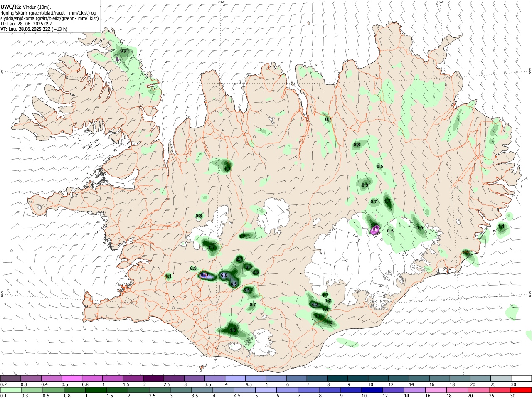This screenshot has width=532, height=399.
Task: Pick the red-pink 25–30 rain legend swatch
Action: [x=500, y=390]
